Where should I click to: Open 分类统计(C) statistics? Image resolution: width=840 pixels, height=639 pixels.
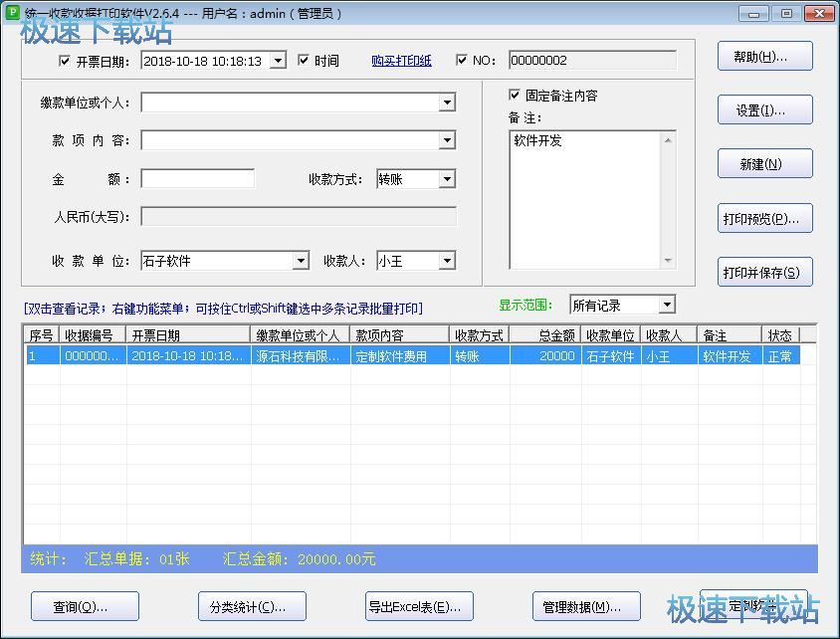[252, 606]
